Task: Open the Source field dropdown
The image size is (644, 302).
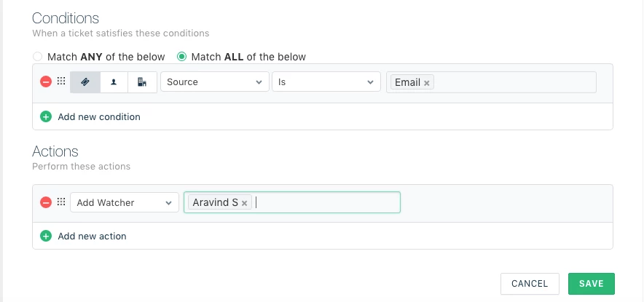Action: [214, 82]
